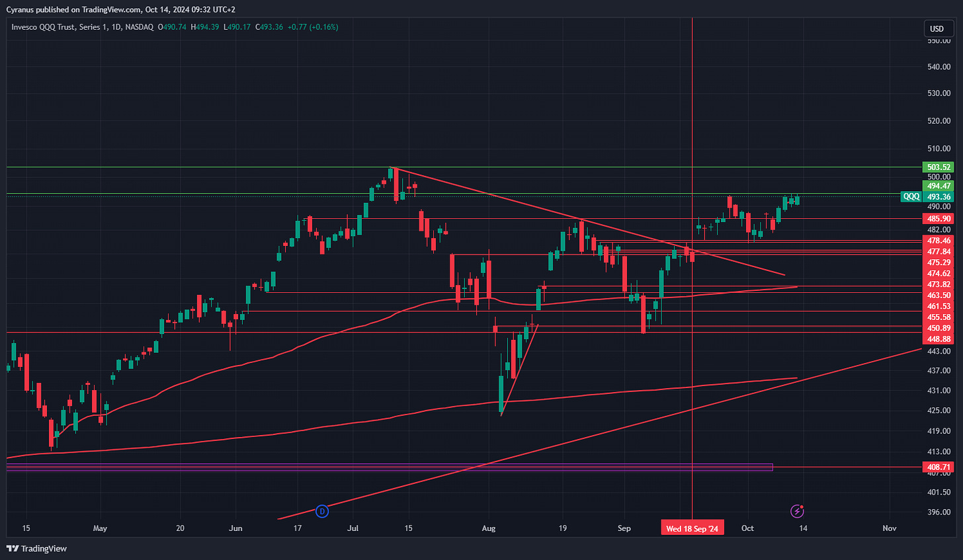The image size is (963, 560).
Task: Select the 455.58 red price label
Action: [939, 317]
